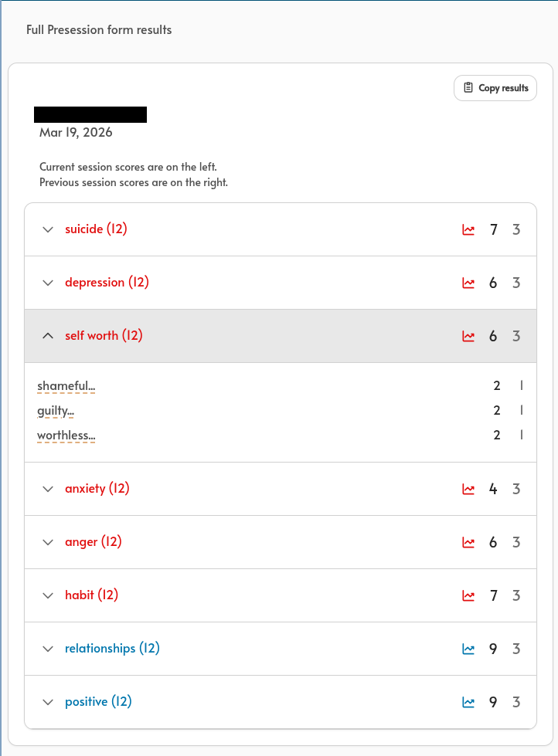Open the relationships trend chart icon

click(x=468, y=649)
